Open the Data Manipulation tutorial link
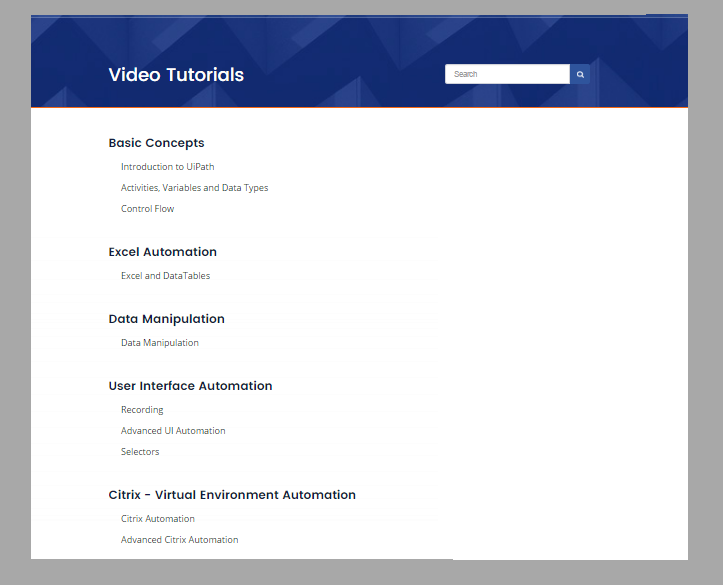 pyautogui.click(x=160, y=343)
